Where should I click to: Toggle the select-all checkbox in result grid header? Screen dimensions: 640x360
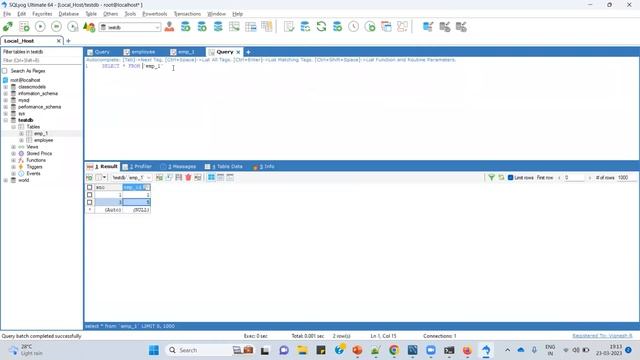[x=89, y=187]
